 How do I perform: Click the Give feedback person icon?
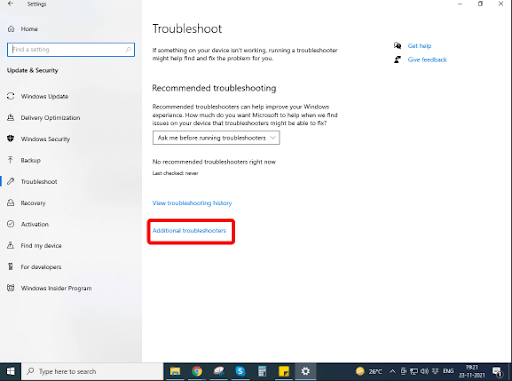397,60
